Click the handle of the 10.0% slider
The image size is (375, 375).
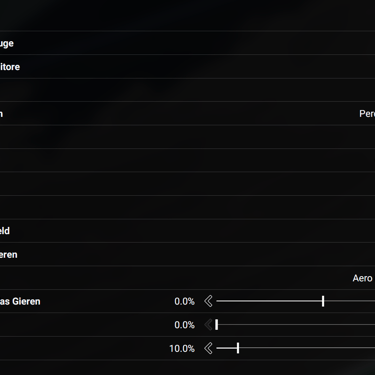238,348
